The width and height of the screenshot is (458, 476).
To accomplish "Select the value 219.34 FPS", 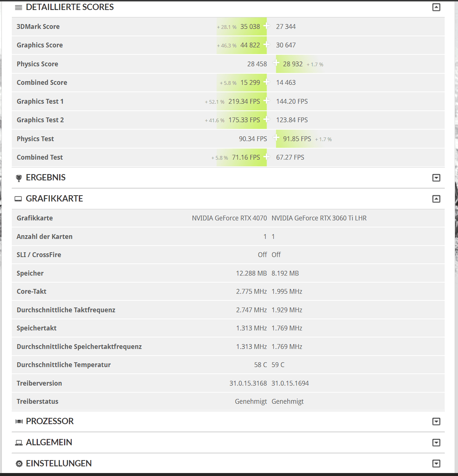I will click(x=244, y=101).
